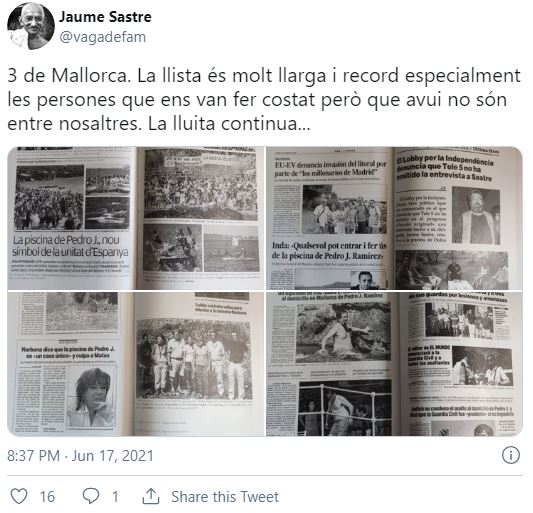Click the EU-EV denuncia invasión del litoral headline
Viewport: 533px width, 513px height.
(x=330, y=168)
